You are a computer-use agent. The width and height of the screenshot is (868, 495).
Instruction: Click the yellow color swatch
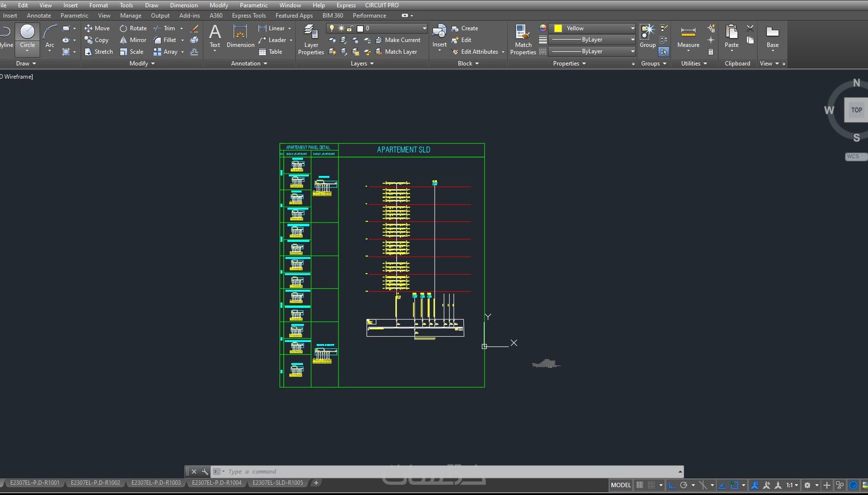(558, 28)
